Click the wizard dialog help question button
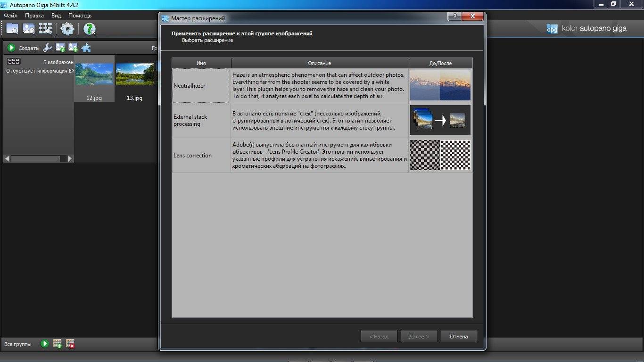644x362 pixels. (454, 16)
